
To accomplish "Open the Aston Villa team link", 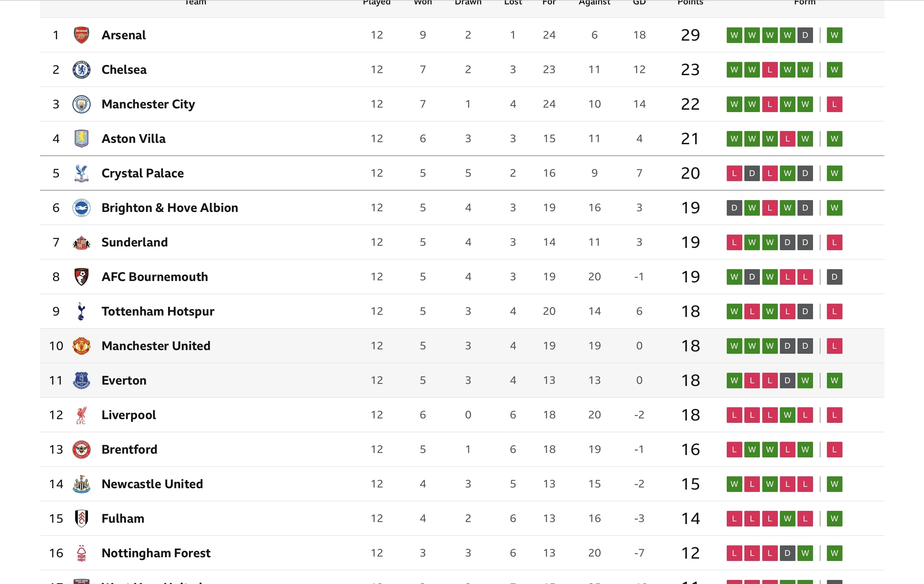I will [x=134, y=138].
